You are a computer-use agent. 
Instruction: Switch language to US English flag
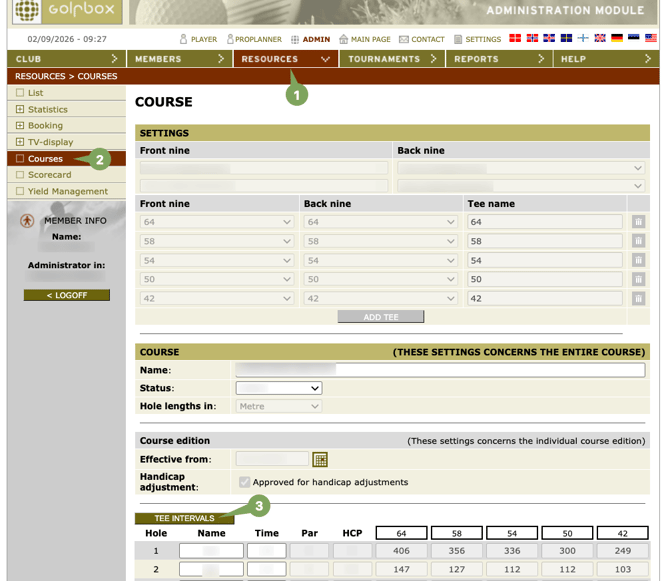click(651, 38)
